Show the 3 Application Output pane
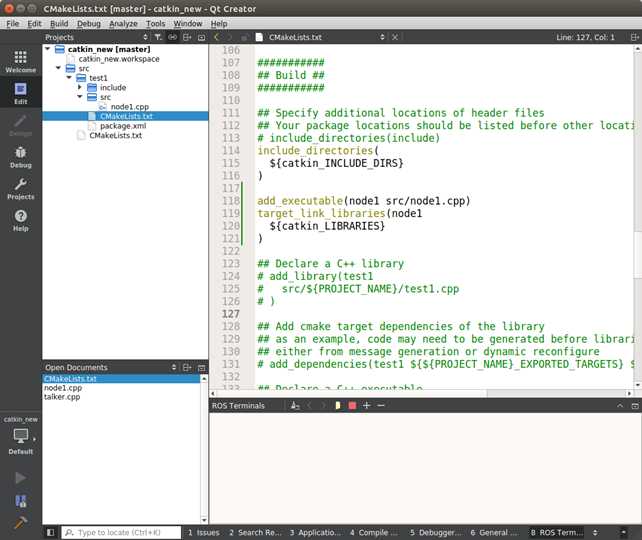This screenshot has width=642, height=540. 315,532
